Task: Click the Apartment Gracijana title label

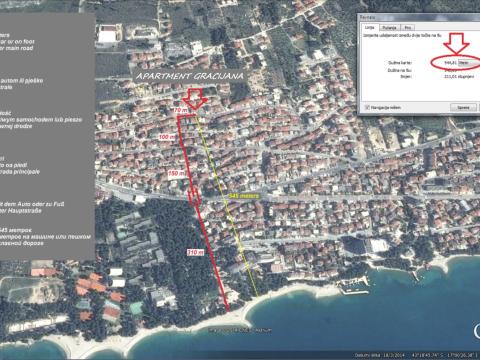Action: 189,76
